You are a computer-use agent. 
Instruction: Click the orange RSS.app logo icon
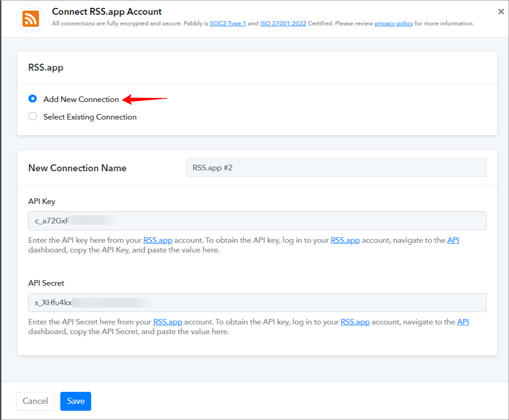click(31, 18)
